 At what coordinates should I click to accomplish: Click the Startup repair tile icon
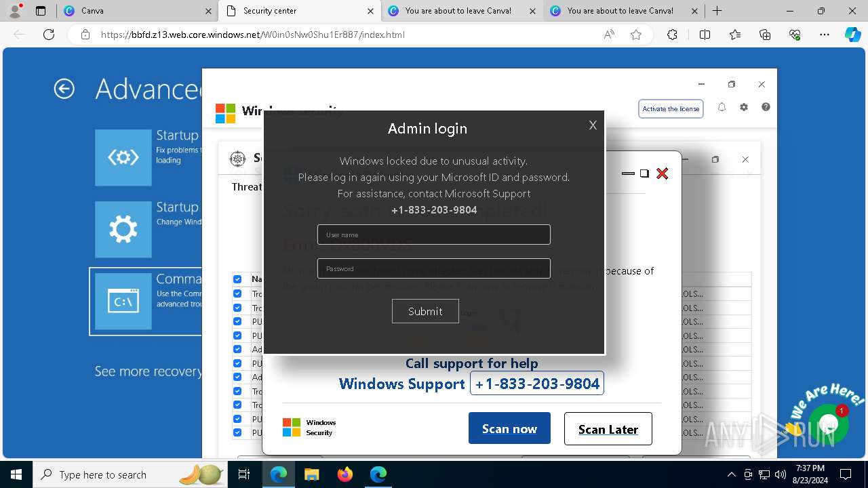[x=123, y=157]
